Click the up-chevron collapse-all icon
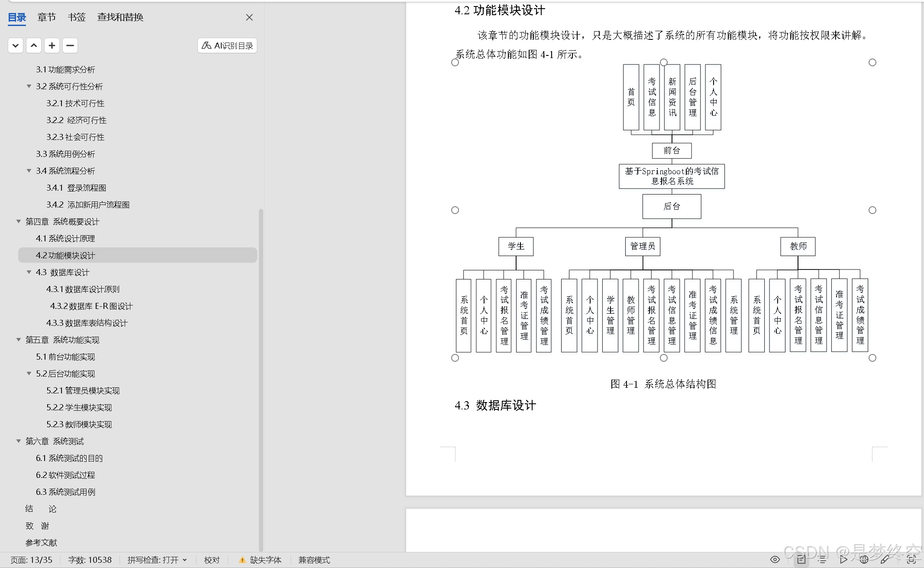 [34, 45]
